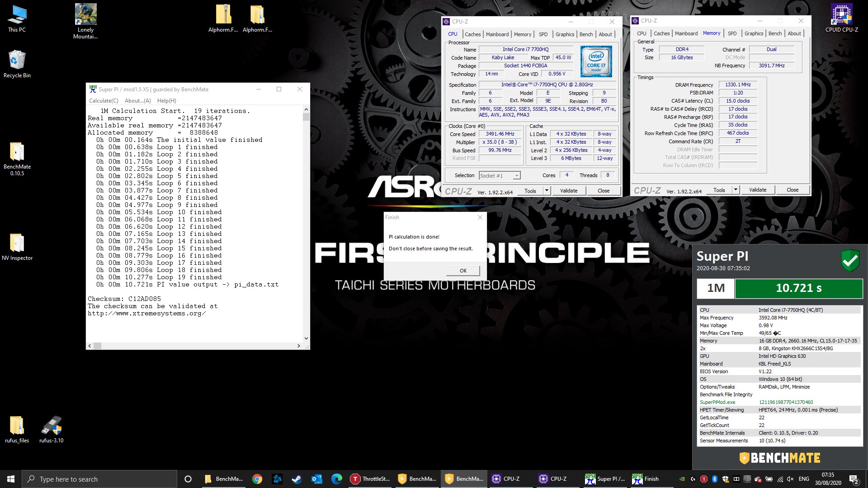This screenshot has width=868, height=488.
Task: Switch to Graphics tab in right CPU-Z window
Action: 754,33
